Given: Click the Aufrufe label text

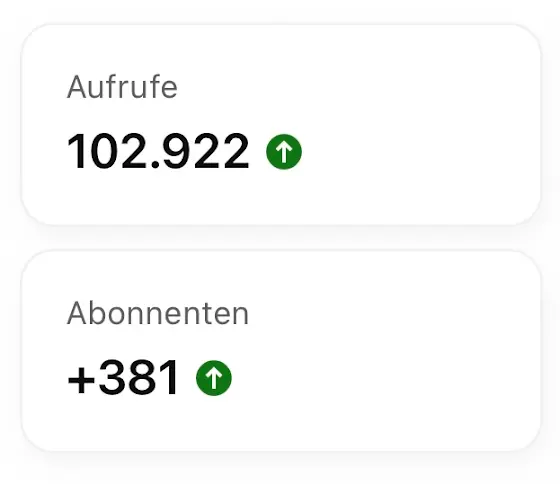Looking at the screenshot, I should (x=122, y=87).
